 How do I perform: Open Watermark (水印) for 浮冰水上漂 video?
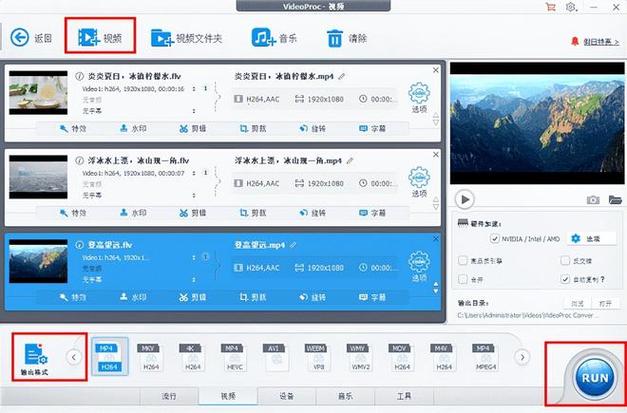(x=133, y=213)
